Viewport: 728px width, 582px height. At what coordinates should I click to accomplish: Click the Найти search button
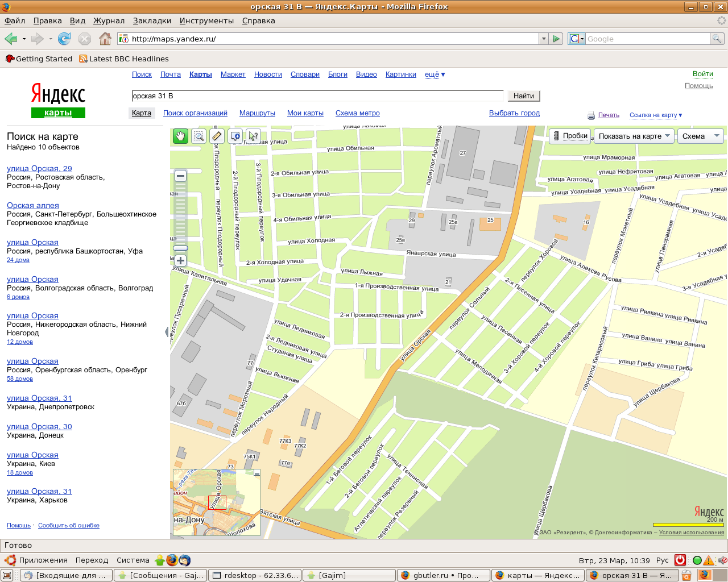coord(523,96)
